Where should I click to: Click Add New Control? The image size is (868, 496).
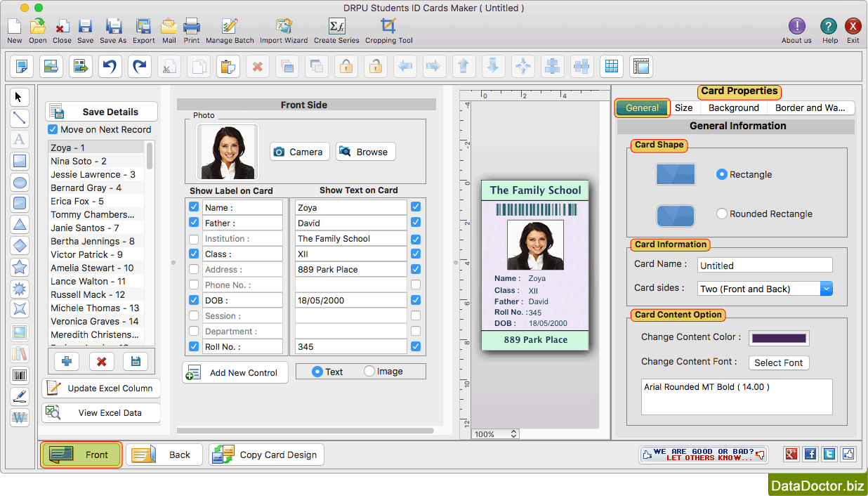point(235,372)
